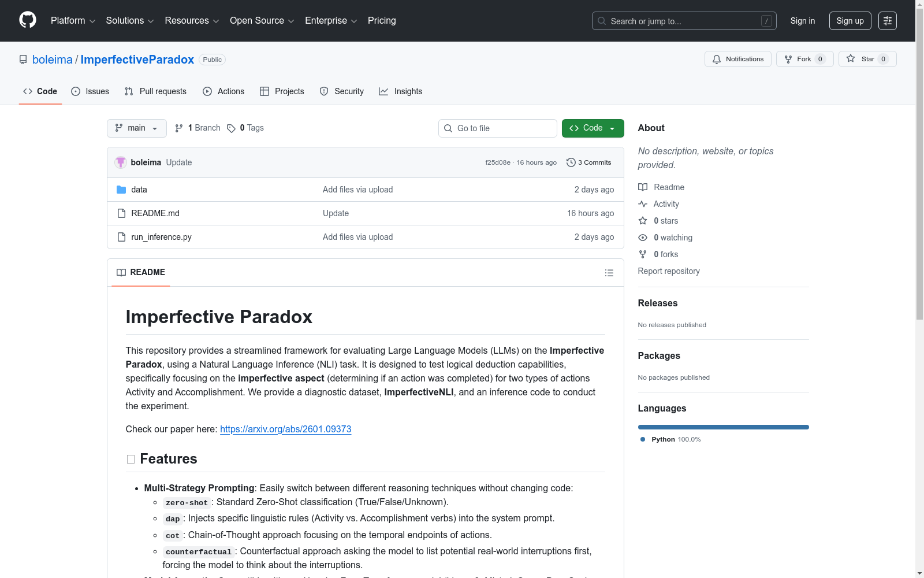Open Releases heading link
The image size is (924, 578).
click(658, 303)
